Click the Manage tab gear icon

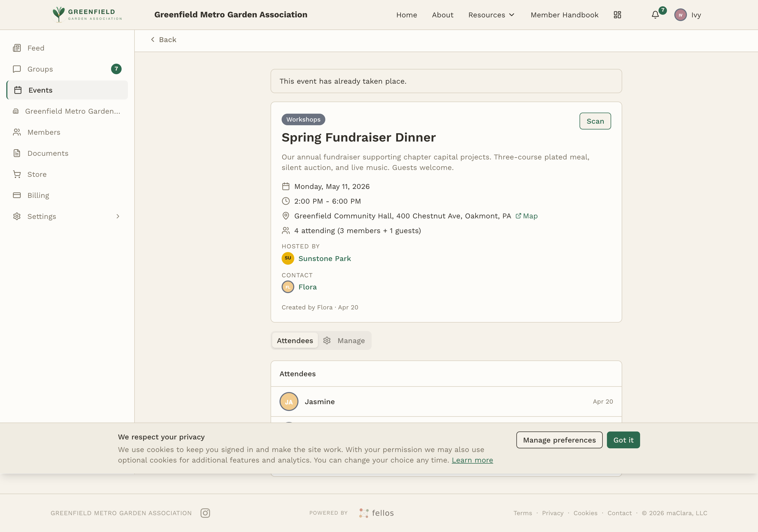pyautogui.click(x=327, y=340)
